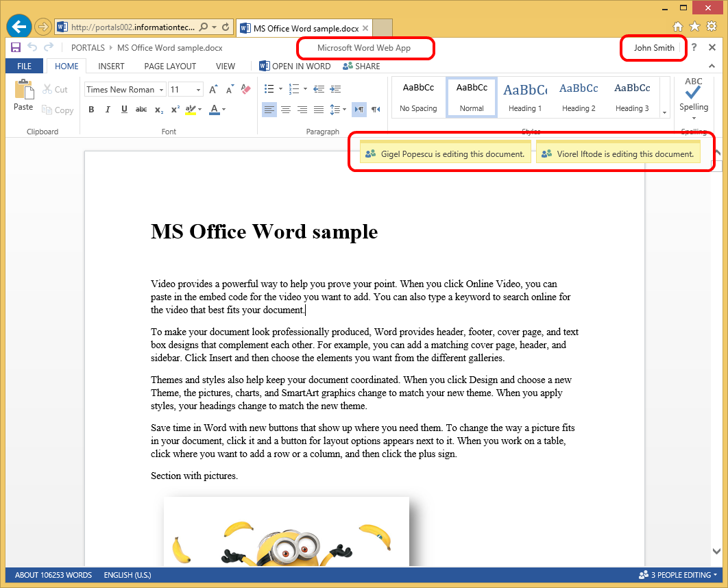Viewport: 728px width, 588px height.
Task: Switch to the VIEW tab
Action: tap(225, 66)
